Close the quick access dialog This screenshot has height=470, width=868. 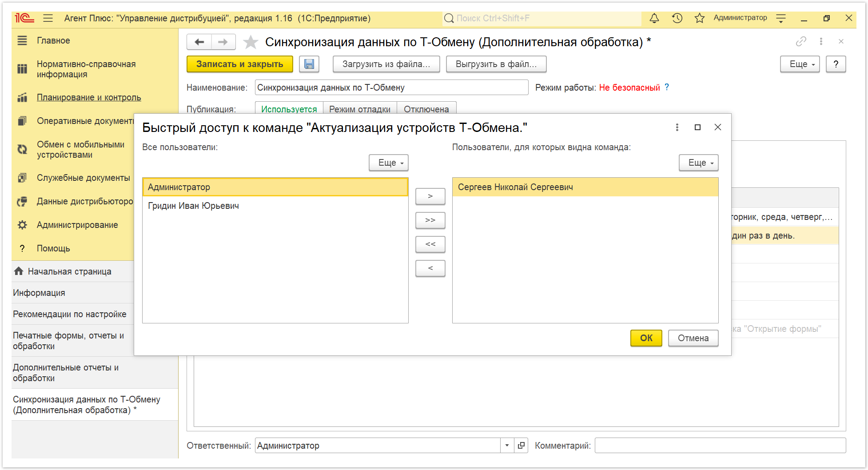pos(718,127)
